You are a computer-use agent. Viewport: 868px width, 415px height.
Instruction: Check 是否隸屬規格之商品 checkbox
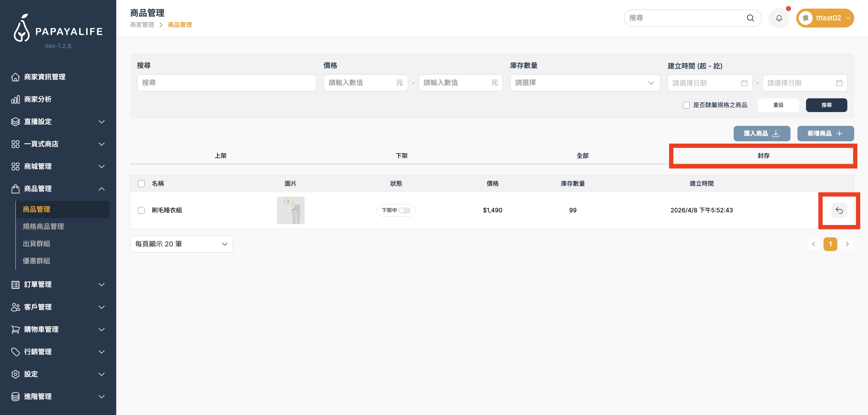click(x=686, y=105)
